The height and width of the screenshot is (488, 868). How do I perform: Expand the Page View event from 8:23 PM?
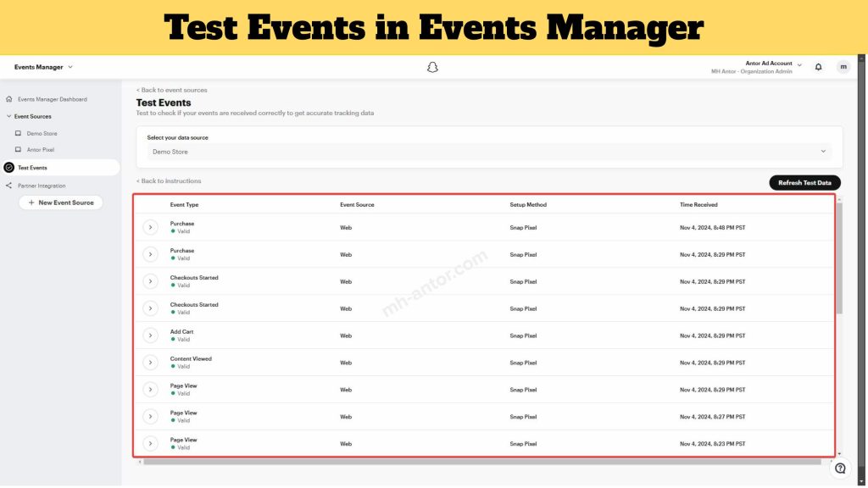pyautogui.click(x=150, y=444)
